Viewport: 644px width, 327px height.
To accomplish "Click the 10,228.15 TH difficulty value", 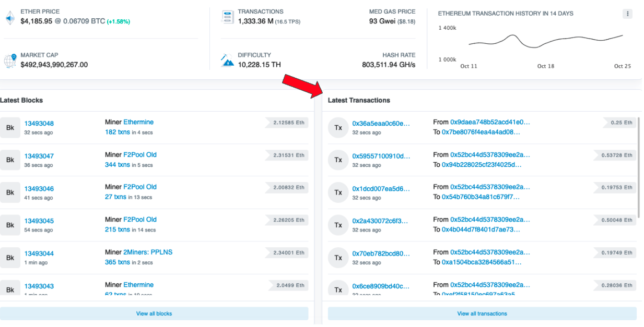I will pos(259,65).
